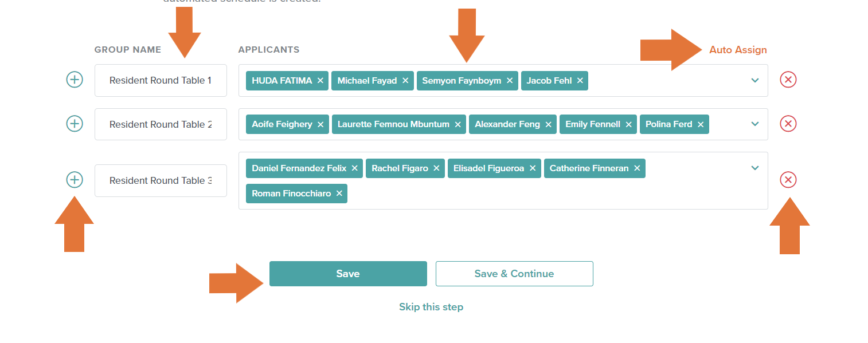The image size is (868, 343).
Task: Expand applicants dropdown for Table 3
Action: (x=755, y=168)
